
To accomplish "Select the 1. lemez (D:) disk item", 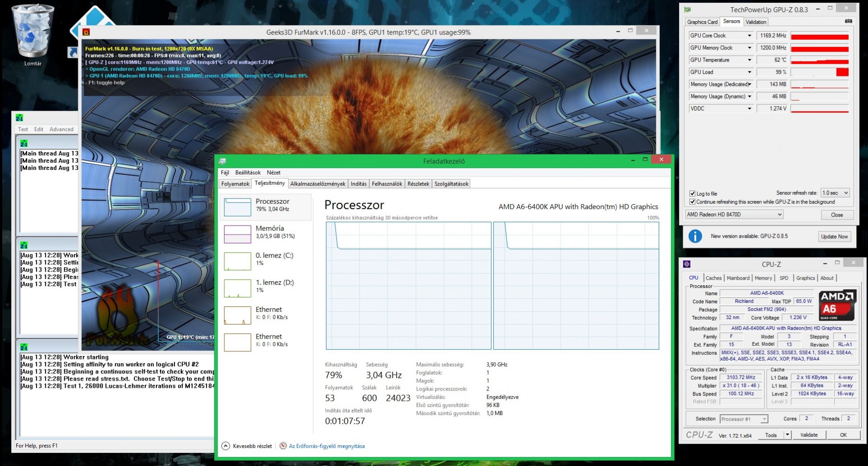I will (266, 288).
